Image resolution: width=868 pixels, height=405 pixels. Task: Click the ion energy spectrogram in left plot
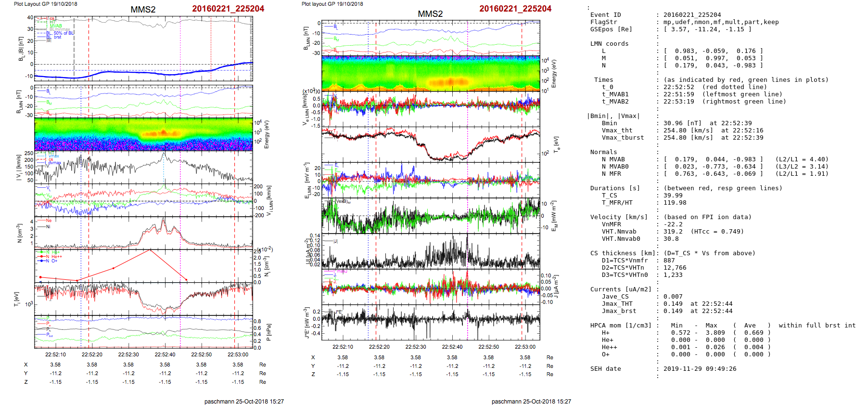click(x=143, y=134)
